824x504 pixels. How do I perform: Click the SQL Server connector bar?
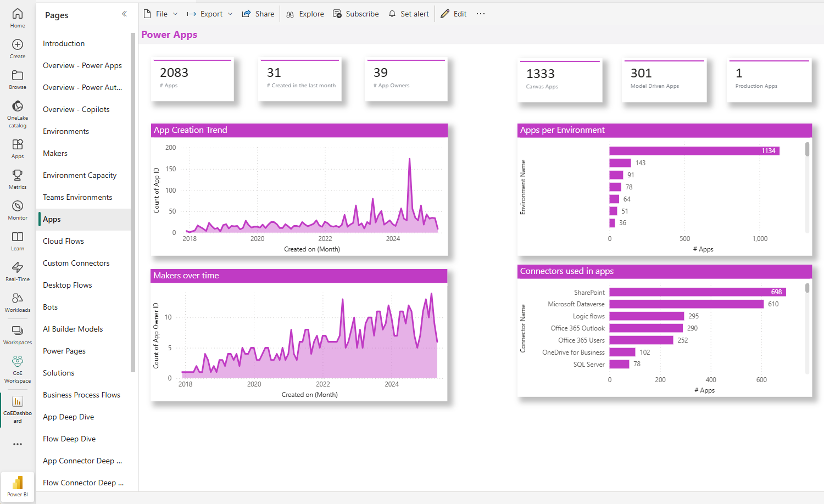pyautogui.click(x=619, y=364)
